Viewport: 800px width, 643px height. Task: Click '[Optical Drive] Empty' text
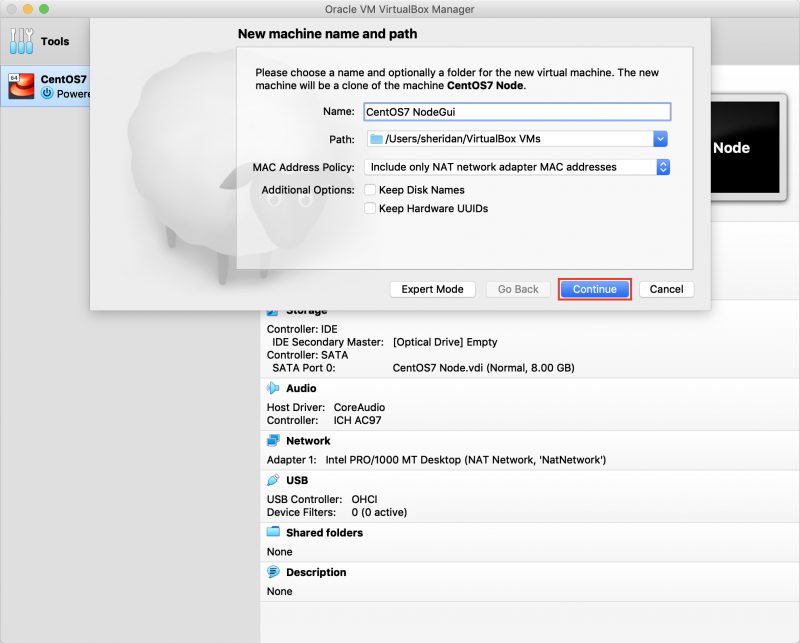pos(445,342)
